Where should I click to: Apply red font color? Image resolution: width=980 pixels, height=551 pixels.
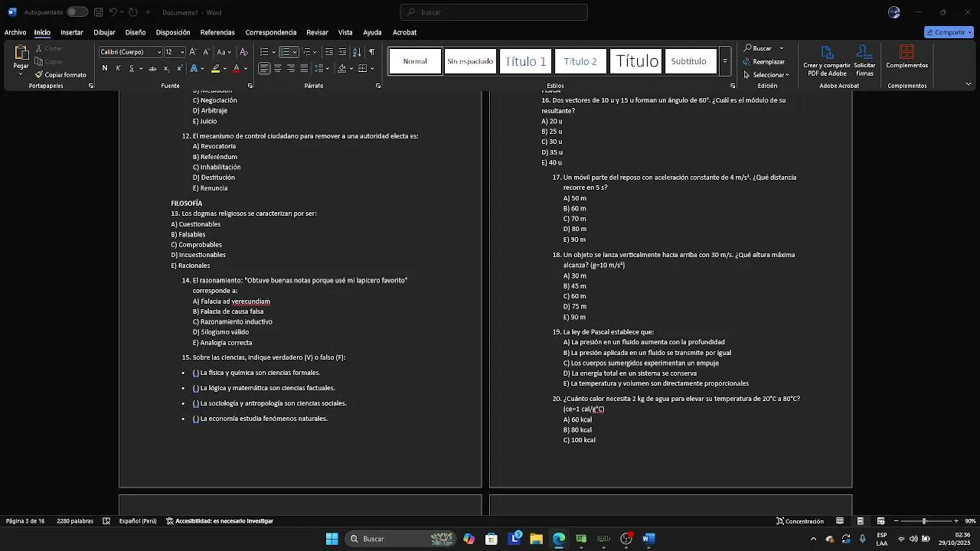[237, 69]
